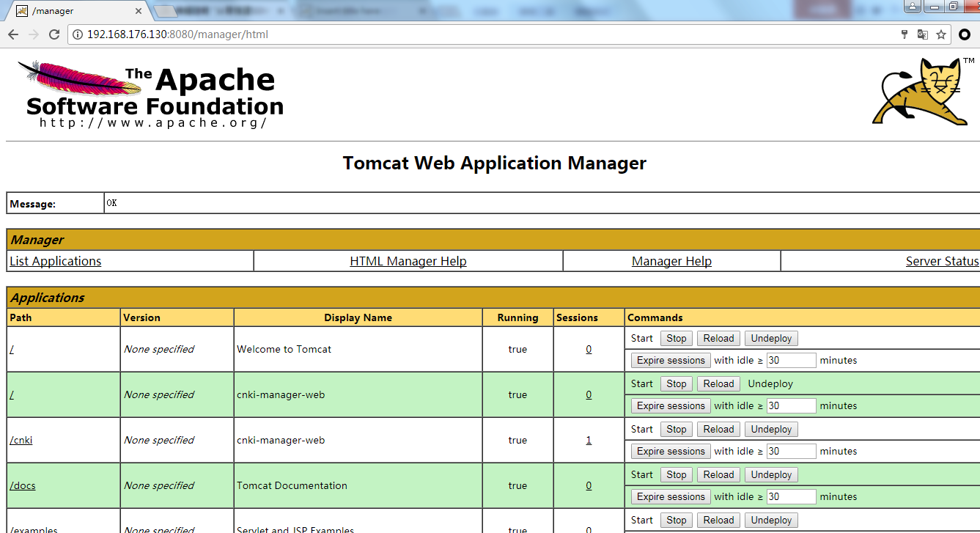Open the /cnki path link

tap(21, 441)
